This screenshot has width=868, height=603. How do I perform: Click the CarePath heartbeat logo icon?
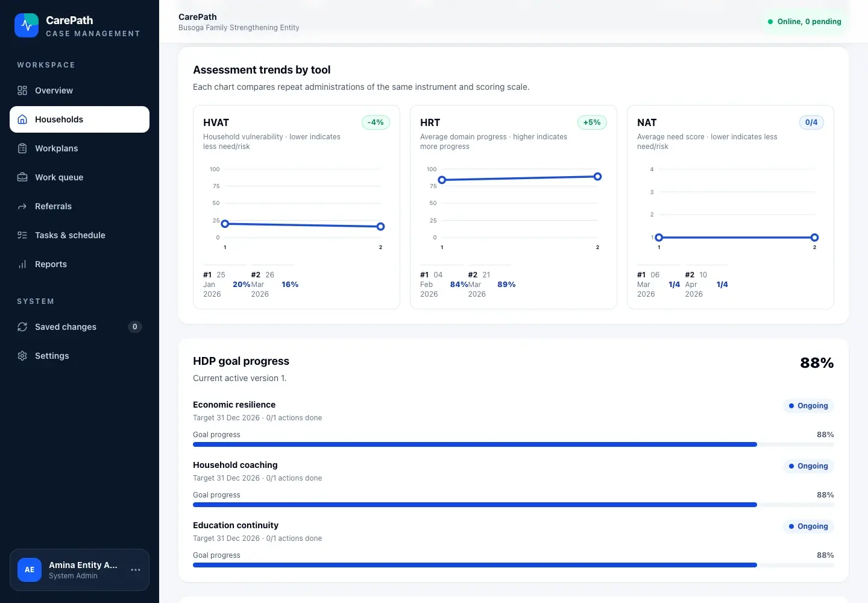(27, 25)
